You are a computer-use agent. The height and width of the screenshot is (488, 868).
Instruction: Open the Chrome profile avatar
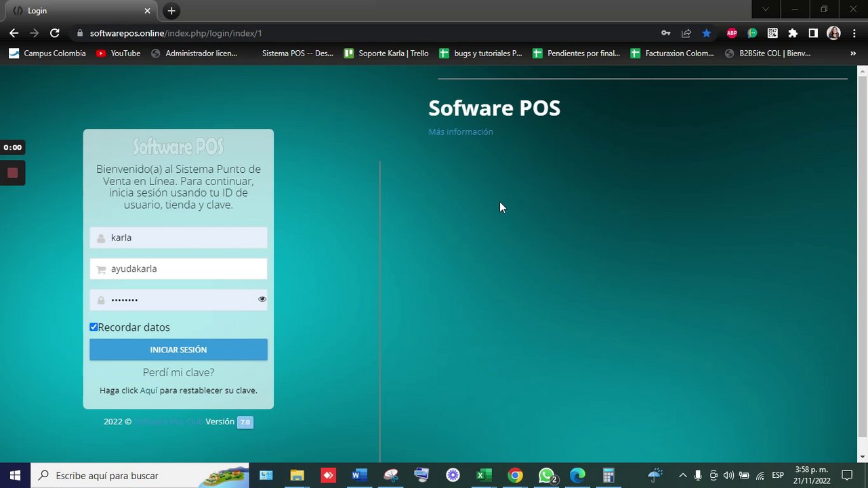[x=834, y=33]
